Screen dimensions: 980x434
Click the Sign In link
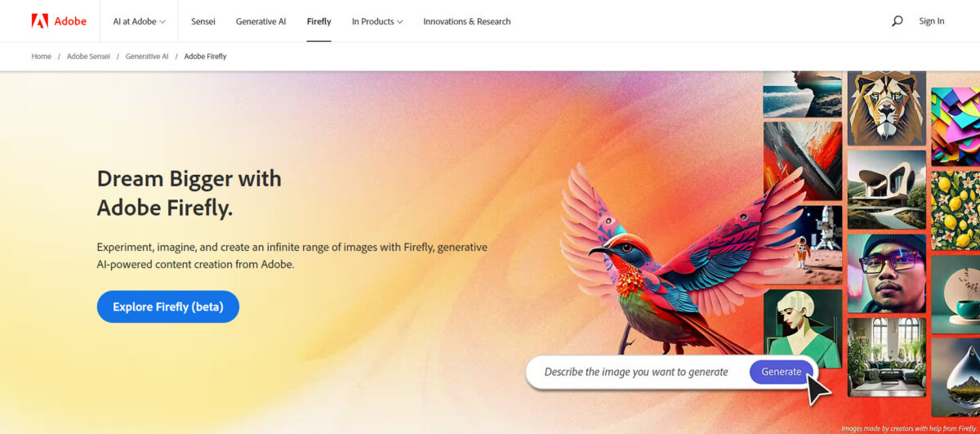[931, 21]
